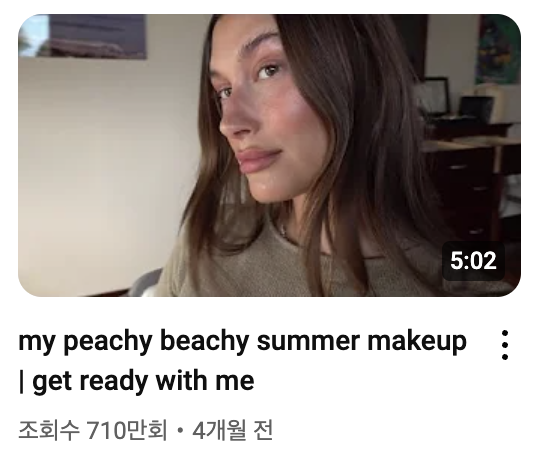This screenshot has height=460, width=538.
Task: Open the three-dot more options menu
Action: 504,345
